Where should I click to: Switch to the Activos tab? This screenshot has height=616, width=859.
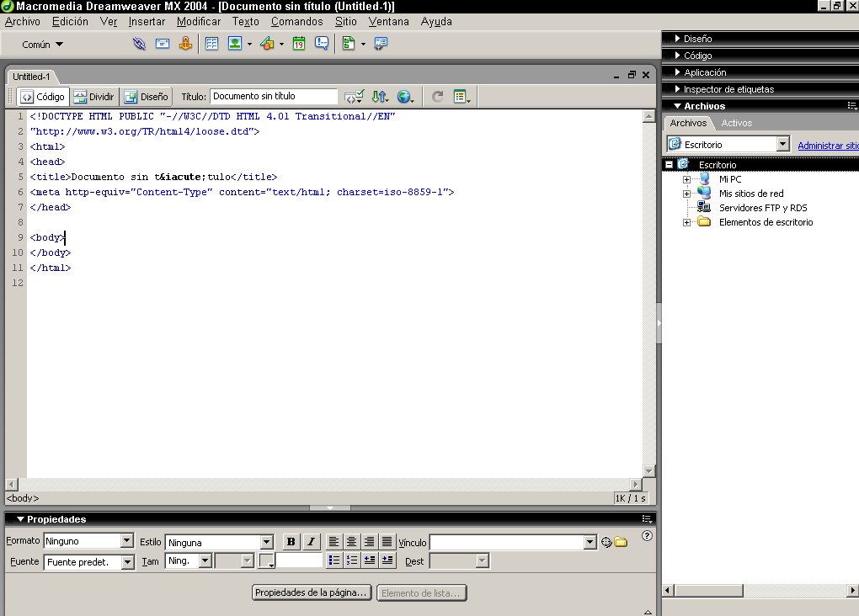click(736, 123)
